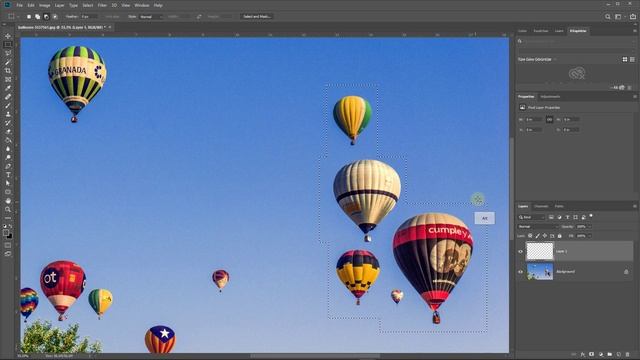Screen dimensions: 640x360
Task: Select the Eraser tool
Action: tap(8, 131)
